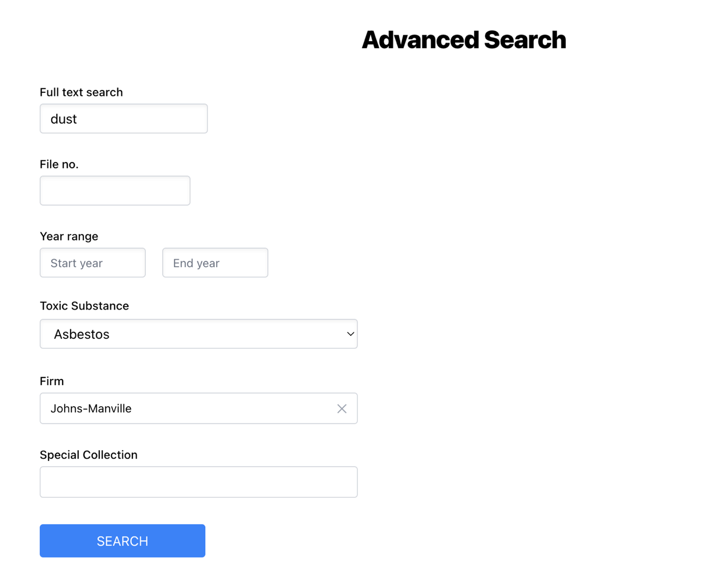Select Asbestos in Toxic Substance combo box
The width and height of the screenshot is (728, 576).
[x=199, y=334]
